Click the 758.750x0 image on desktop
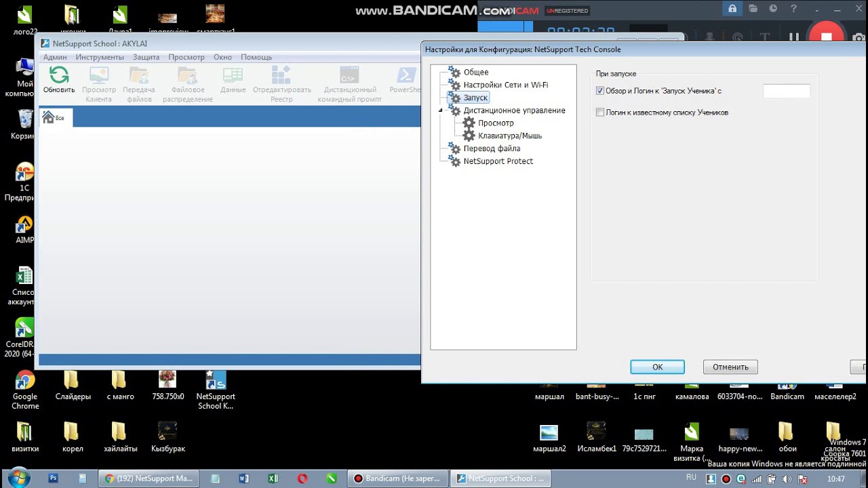The height and width of the screenshot is (488, 868). point(167,385)
